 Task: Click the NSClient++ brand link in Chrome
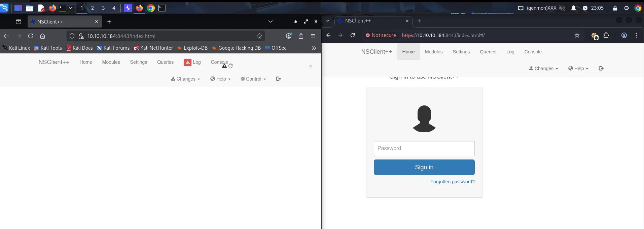click(377, 52)
